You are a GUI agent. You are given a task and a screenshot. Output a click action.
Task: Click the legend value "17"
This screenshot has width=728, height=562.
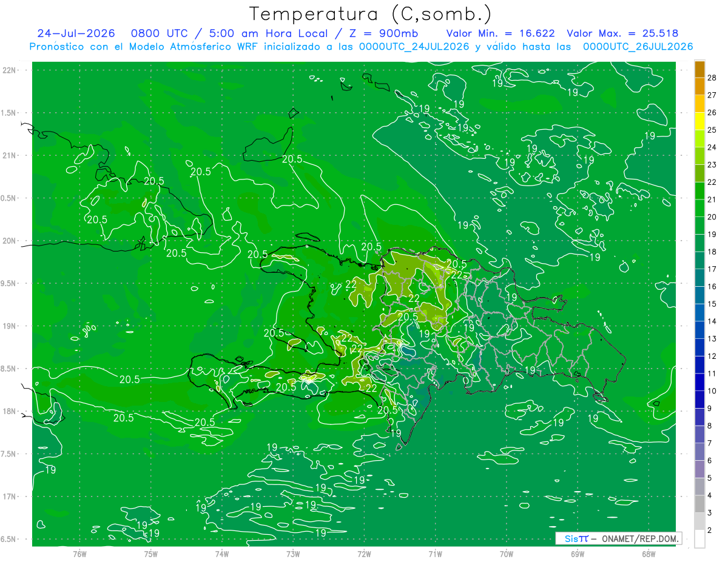pos(712,269)
